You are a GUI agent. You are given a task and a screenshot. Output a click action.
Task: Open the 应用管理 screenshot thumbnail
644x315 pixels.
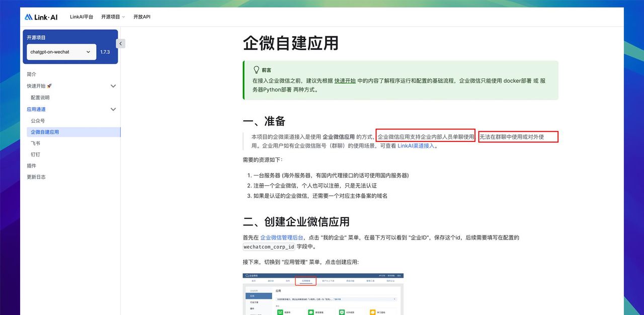click(323, 294)
